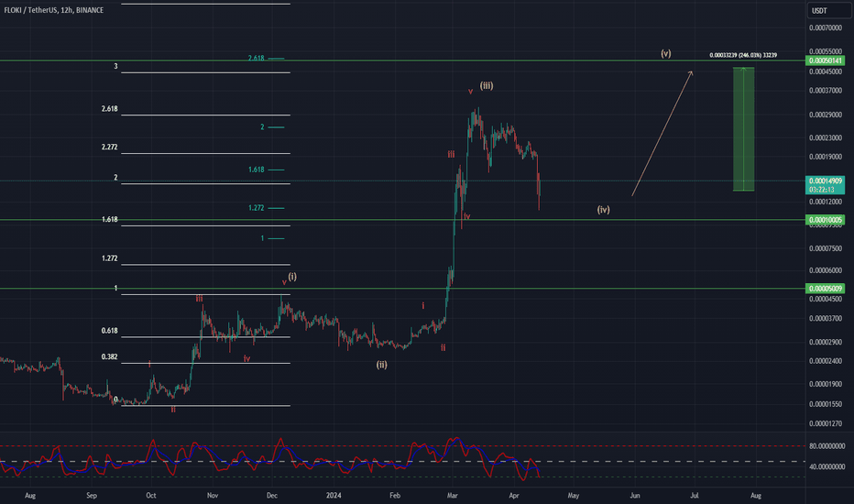
Task: Click the white Fibonacci 0.618 label
Action: point(109,331)
